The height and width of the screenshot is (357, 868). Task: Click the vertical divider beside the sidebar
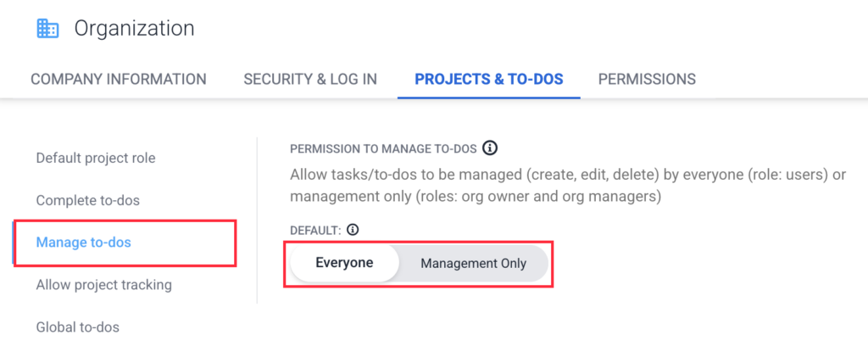257,220
